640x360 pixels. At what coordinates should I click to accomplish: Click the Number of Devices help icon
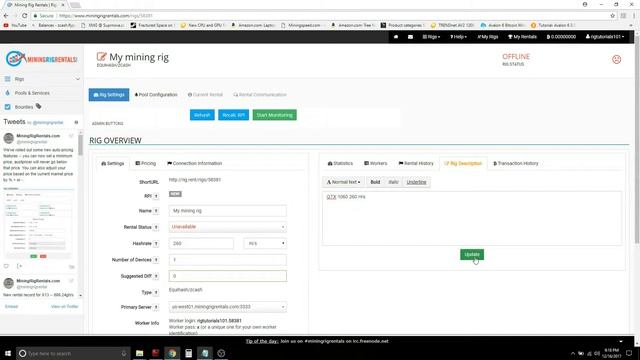pyautogui.click(x=156, y=260)
